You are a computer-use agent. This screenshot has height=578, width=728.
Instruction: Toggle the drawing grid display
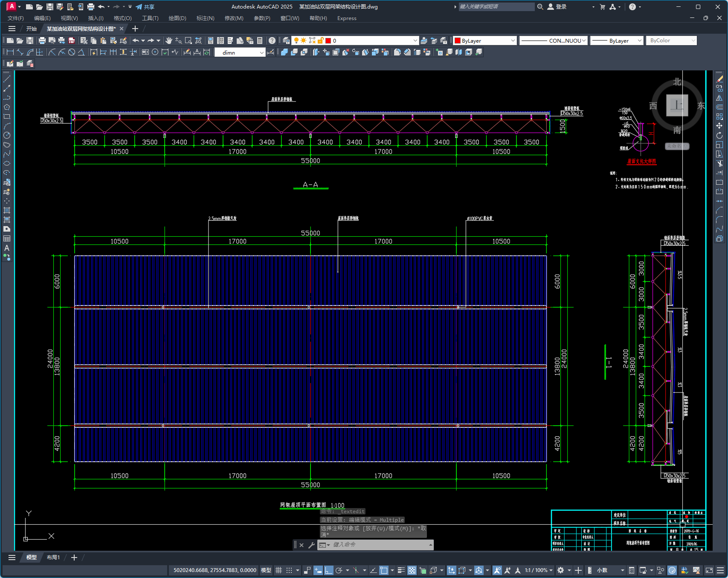click(279, 570)
